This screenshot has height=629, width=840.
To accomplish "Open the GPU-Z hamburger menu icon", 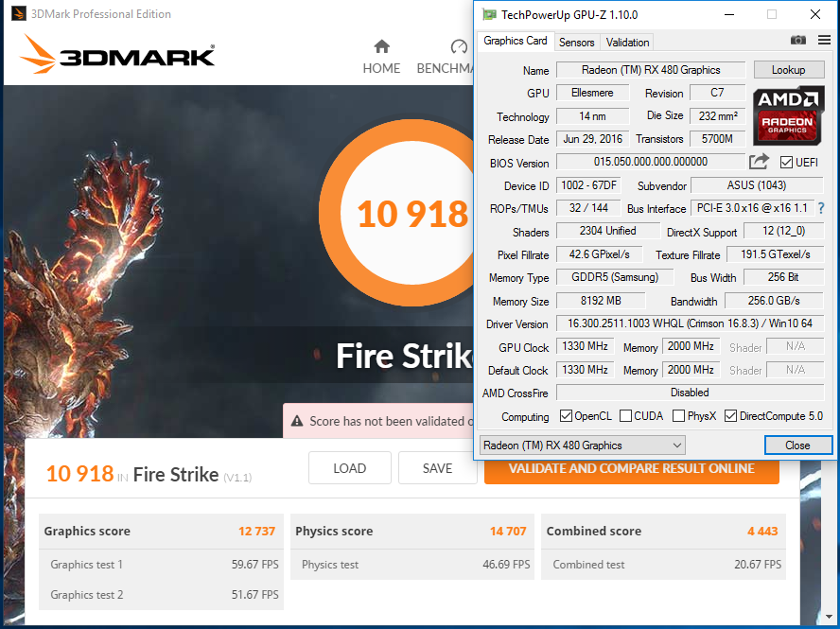I will coord(825,40).
